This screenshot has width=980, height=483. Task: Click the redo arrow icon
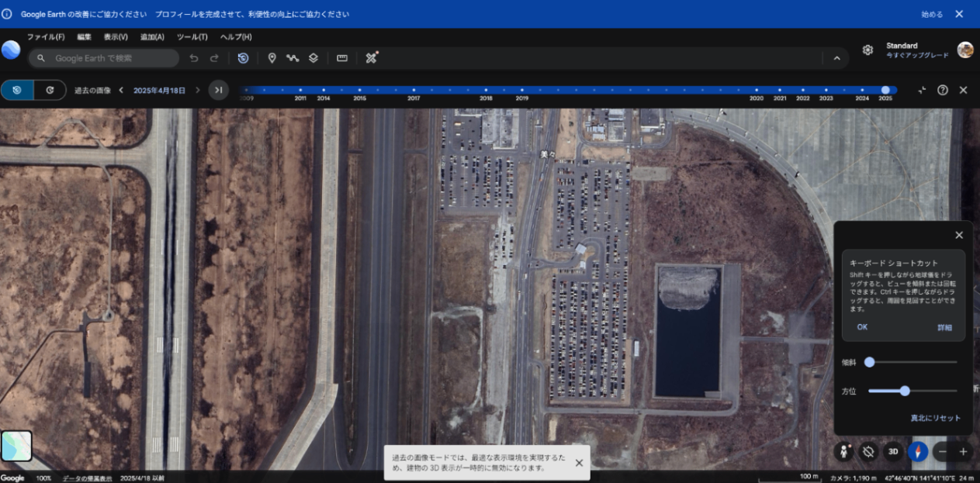[x=214, y=58]
